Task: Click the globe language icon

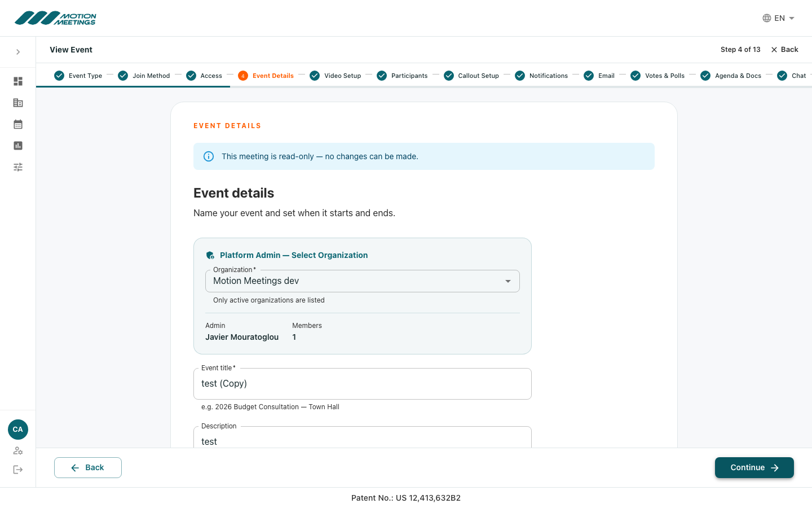Action: point(767,18)
